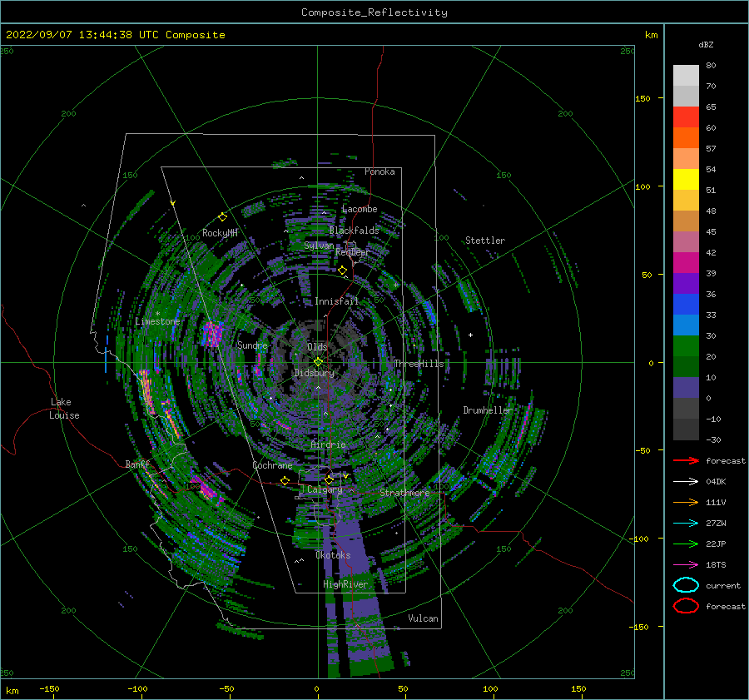Viewport: 749px width, 700px height.
Task: Click the Strathmore town label
Action: point(404,493)
